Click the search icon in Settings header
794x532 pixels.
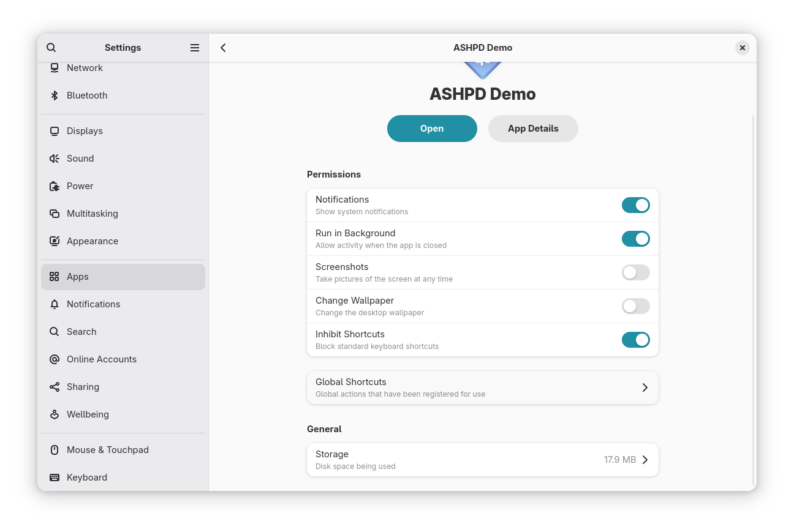pos(51,48)
